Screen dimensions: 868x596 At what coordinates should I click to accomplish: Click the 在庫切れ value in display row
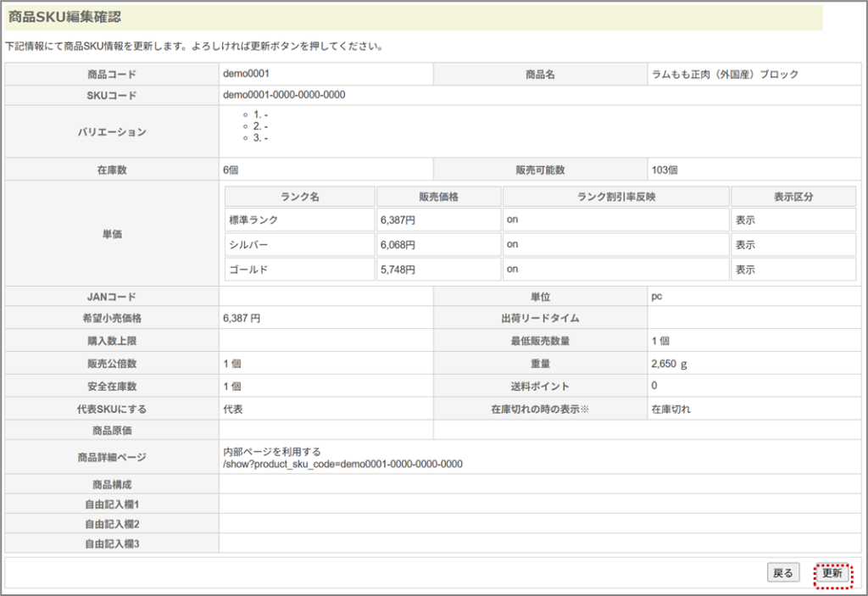[x=670, y=409]
